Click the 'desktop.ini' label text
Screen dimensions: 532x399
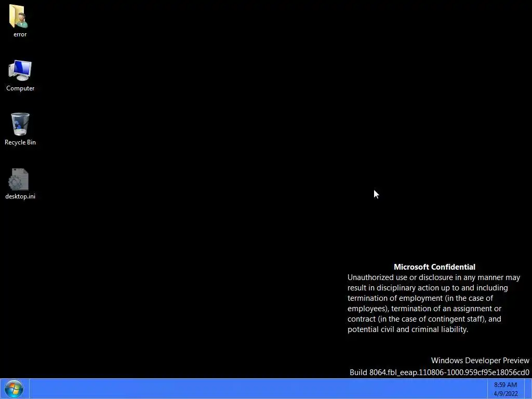(x=20, y=196)
